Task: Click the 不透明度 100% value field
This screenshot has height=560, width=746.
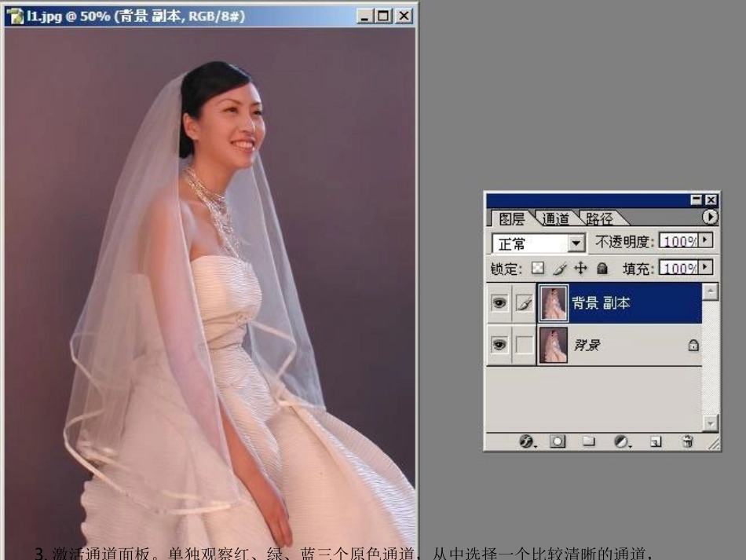Action: coord(679,241)
